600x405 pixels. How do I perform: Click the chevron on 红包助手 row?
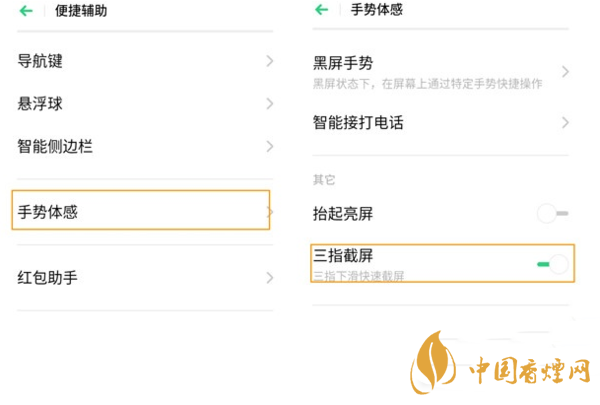(x=270, y=277)
